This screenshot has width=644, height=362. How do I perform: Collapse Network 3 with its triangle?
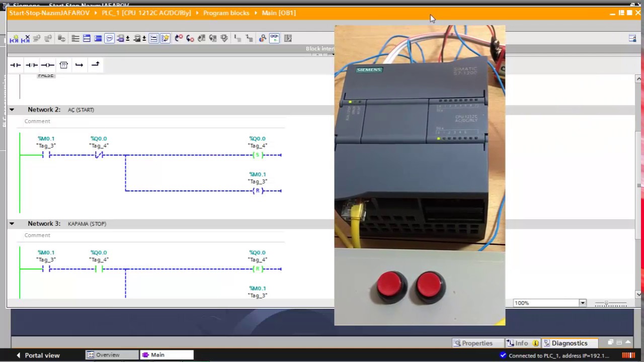click(12, 224)
